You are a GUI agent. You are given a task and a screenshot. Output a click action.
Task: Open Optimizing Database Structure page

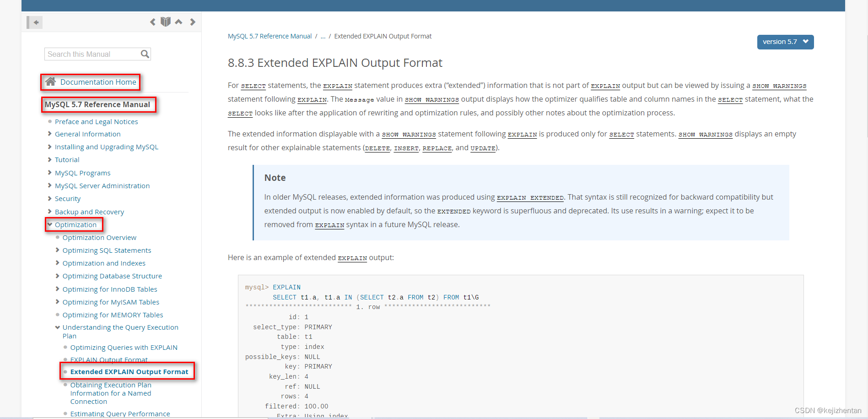tap(113, 276)
